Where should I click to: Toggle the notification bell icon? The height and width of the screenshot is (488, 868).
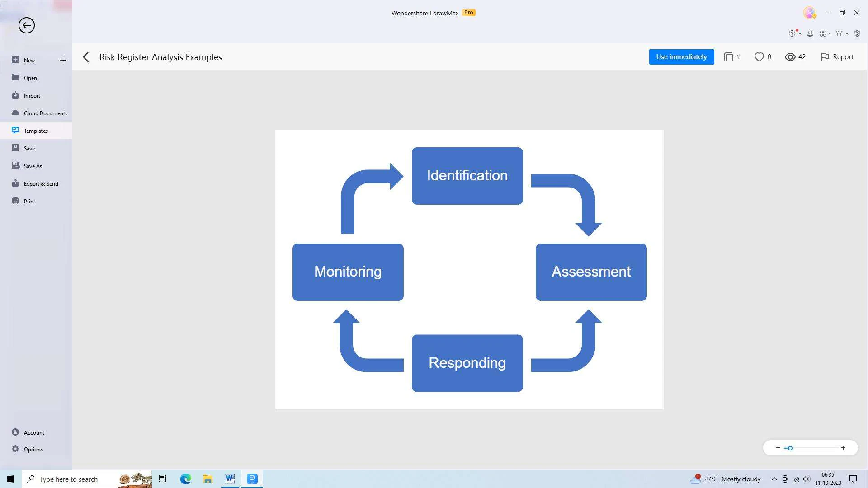click(x=810, y=33)
